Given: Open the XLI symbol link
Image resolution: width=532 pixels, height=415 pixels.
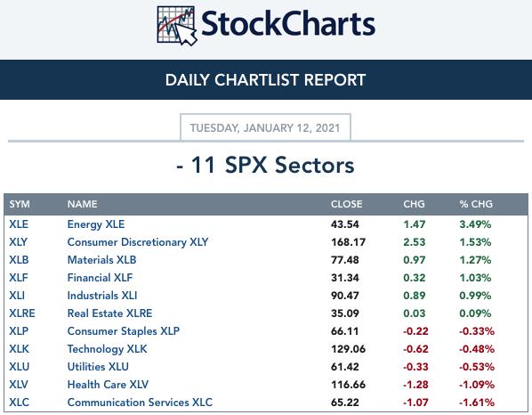Looking at the screenshot, I should 17,296.
